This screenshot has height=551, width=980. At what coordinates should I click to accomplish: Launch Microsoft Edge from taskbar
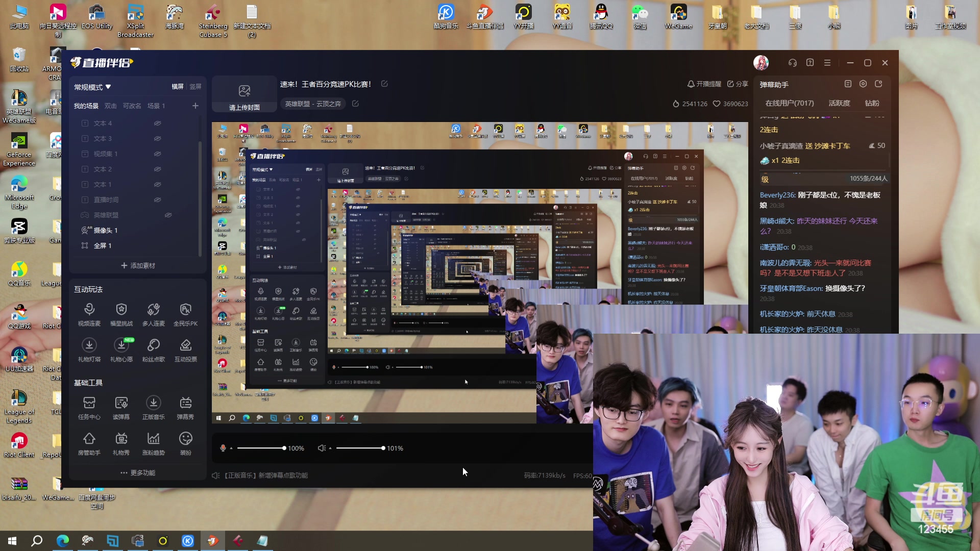62,541
